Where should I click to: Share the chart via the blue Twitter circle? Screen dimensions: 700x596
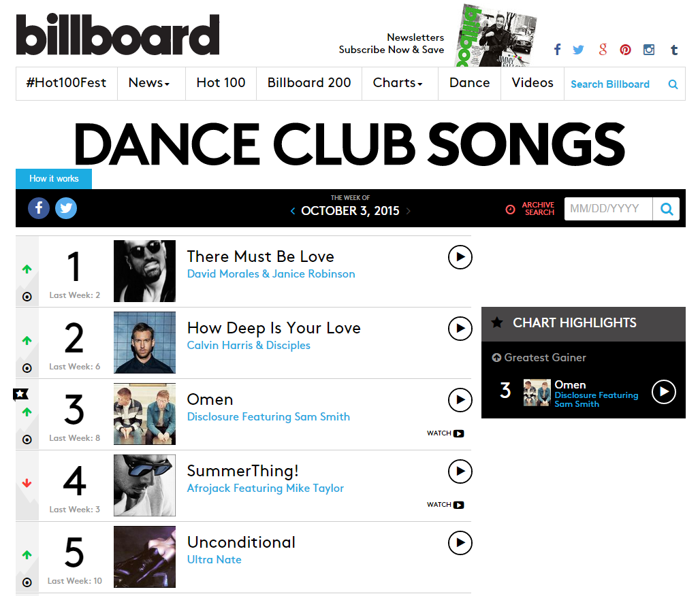coord(66,208)
